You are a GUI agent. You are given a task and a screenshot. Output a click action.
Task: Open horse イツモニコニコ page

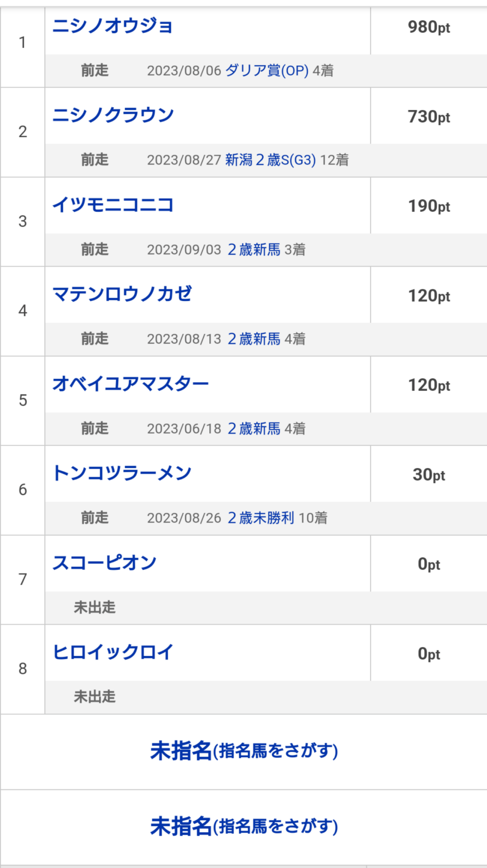pos(113,205)
